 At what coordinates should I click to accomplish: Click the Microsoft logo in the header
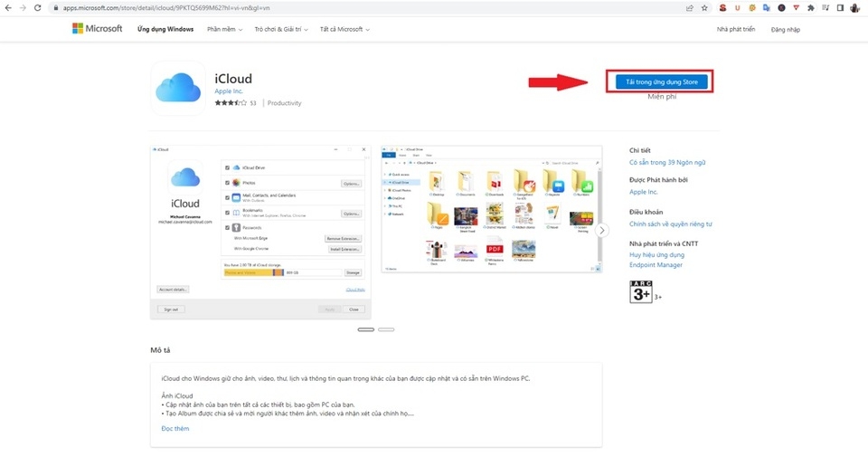[97, 29]
